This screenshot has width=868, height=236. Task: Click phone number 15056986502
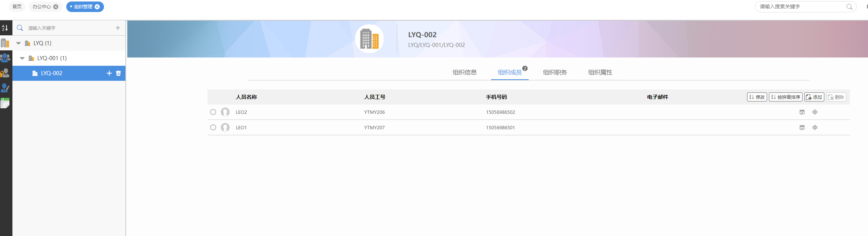pyautogui.click(x=500, y=112)
